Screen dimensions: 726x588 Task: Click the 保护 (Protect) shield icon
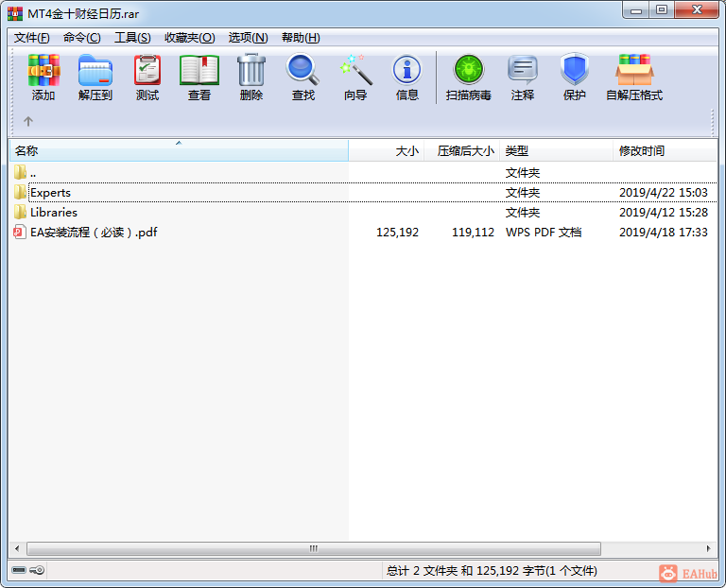coord(574,69)
